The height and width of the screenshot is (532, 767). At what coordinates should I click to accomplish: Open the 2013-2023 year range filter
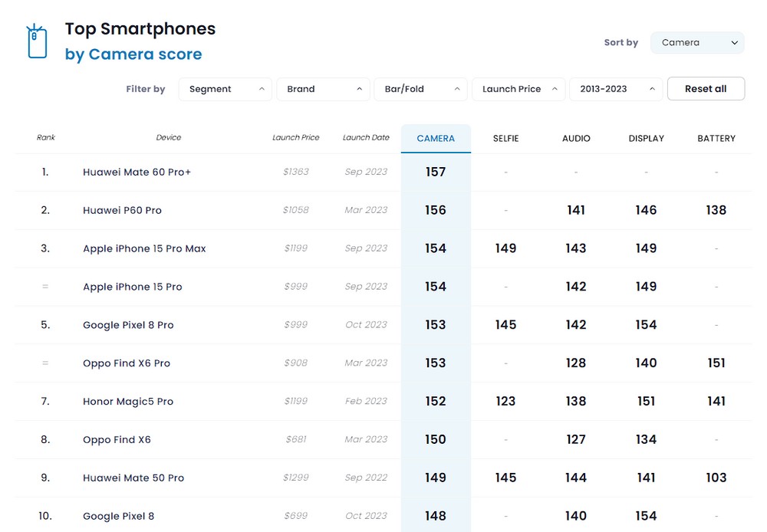(616, 89)
